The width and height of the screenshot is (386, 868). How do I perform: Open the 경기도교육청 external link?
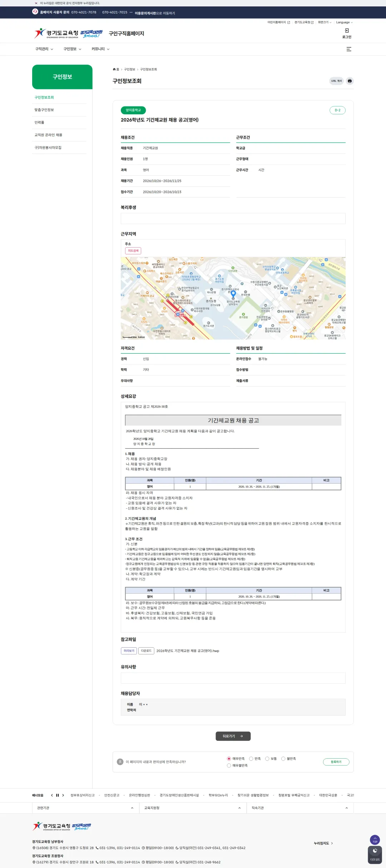[304, 22]
